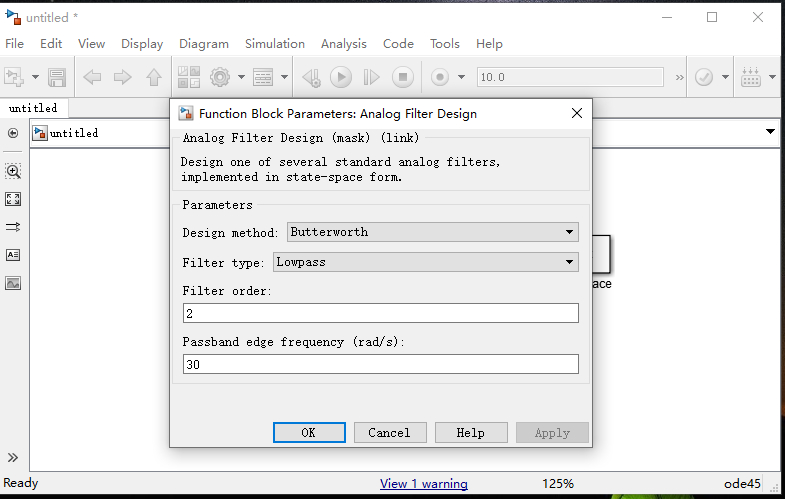Viewport: 785px width, 499px height.
Task: Click the View 1 warning link
Action: click(x=423, y=484)
